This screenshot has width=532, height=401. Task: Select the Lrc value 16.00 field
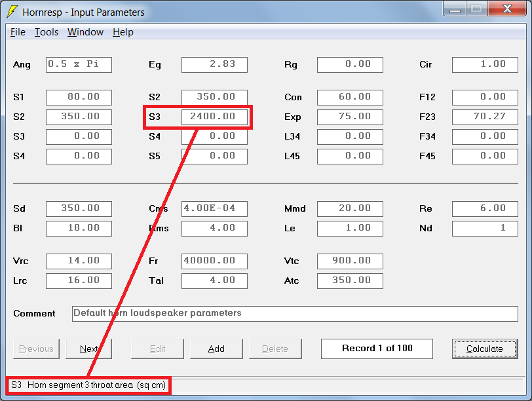point(79,281)
